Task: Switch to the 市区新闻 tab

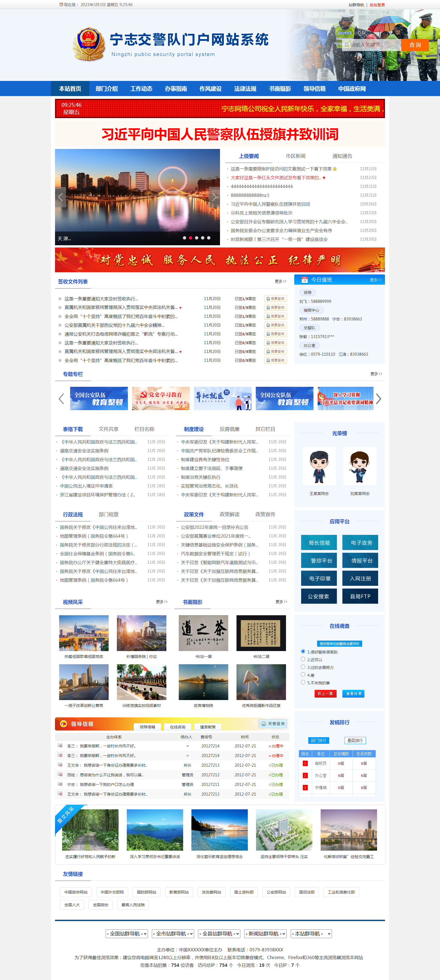Action: 295,156
